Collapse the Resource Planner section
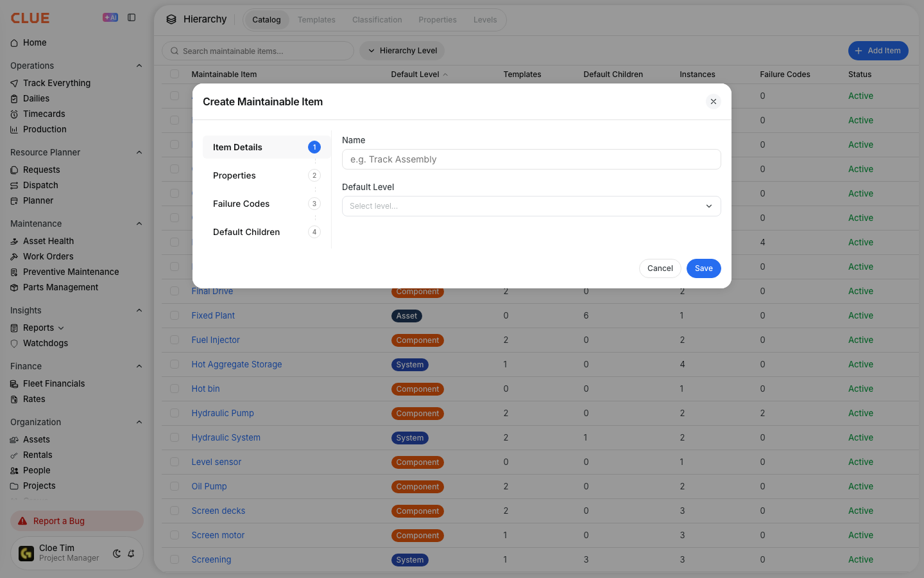This screenshot has width=924, height=578. tap(139, 152)
